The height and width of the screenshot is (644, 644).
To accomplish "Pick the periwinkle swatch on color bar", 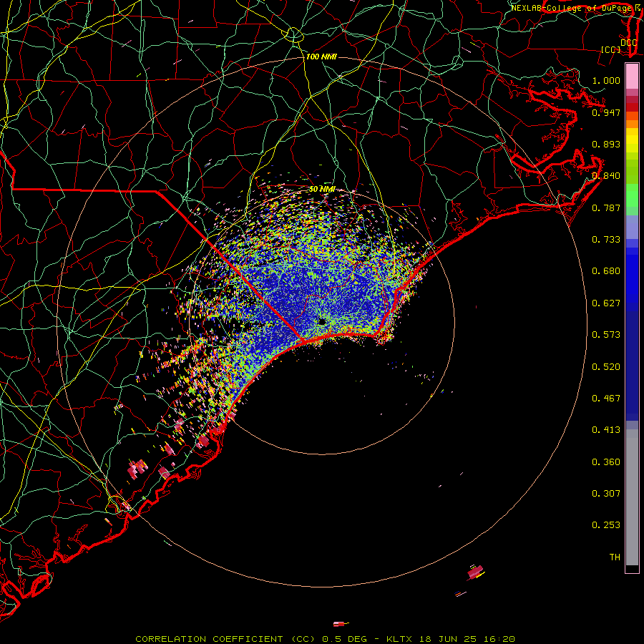I will [x=632, y=227].
